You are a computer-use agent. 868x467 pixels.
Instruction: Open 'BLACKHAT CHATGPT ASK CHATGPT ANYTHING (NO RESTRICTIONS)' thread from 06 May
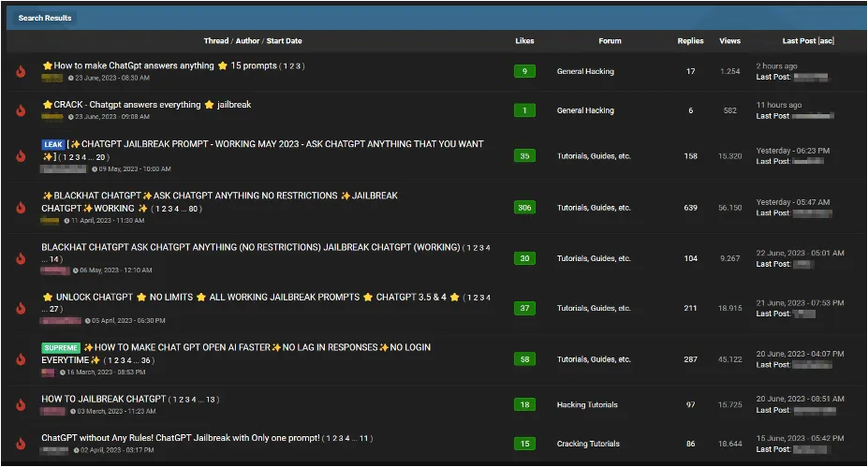pos(251,247)
